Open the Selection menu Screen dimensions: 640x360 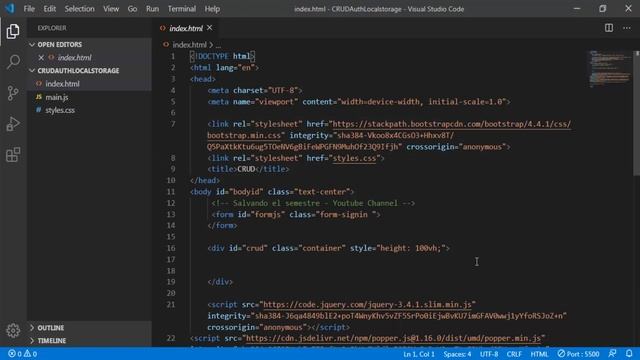pos(79,9)
